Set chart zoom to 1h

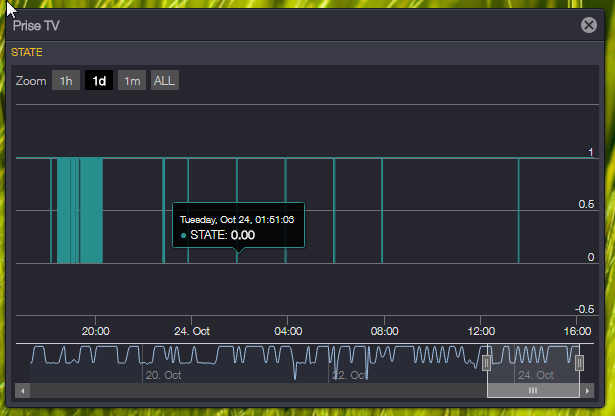click(x=66, y=81)
